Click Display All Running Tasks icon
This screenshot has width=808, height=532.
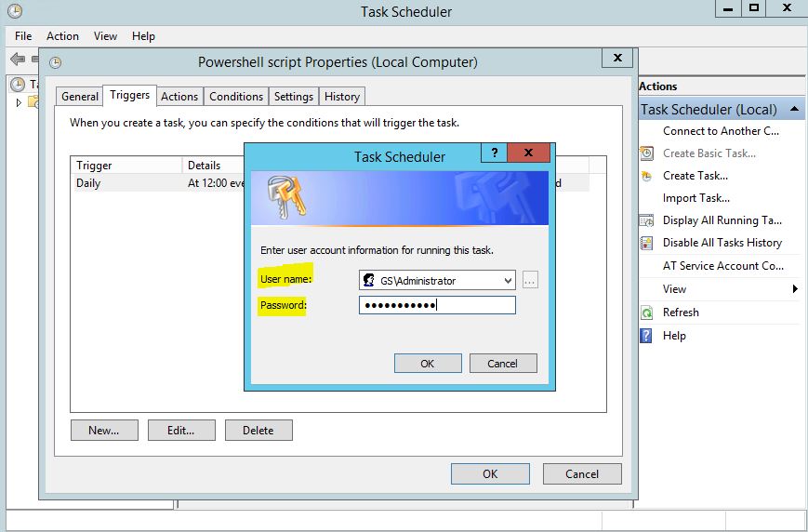click(646, 220)
